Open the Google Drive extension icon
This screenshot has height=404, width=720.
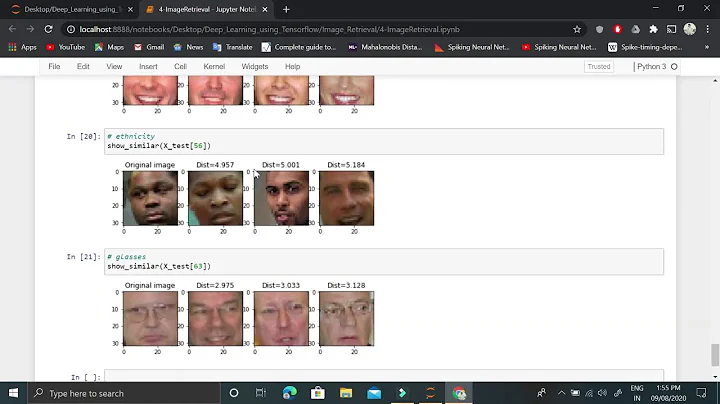tap(636, 29)
